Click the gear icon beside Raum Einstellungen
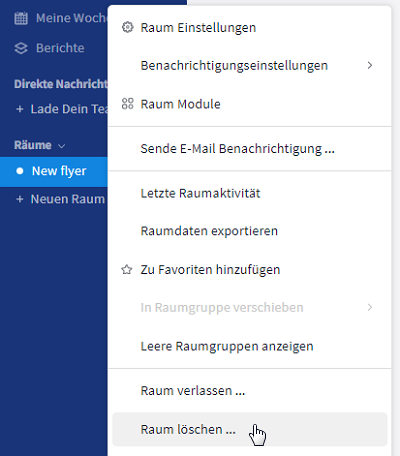 point(127,27)
